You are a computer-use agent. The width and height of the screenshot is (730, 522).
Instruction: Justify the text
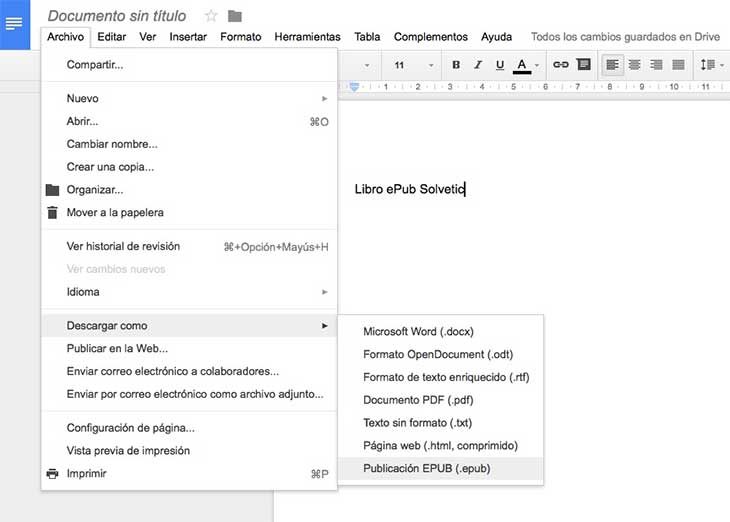pos(678,65)
